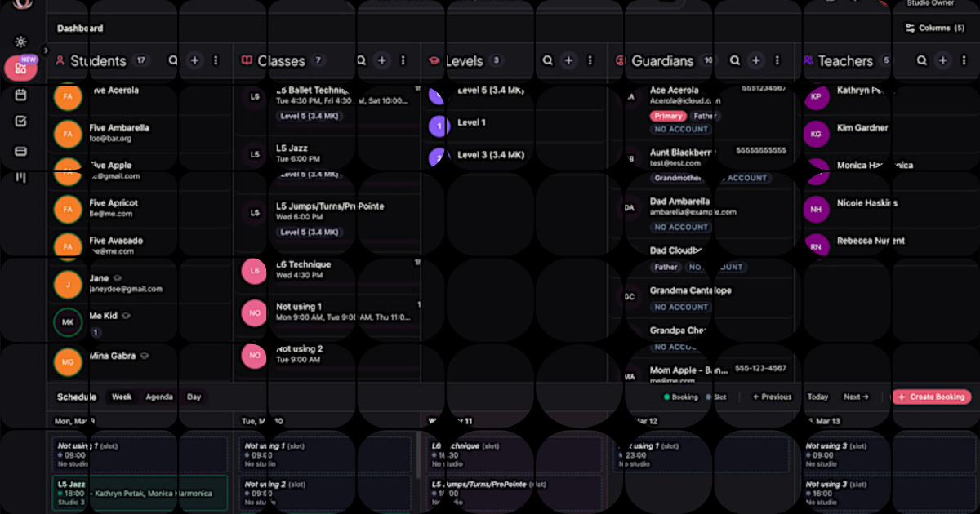Select the Level 1 row

[x=515, y=124]
